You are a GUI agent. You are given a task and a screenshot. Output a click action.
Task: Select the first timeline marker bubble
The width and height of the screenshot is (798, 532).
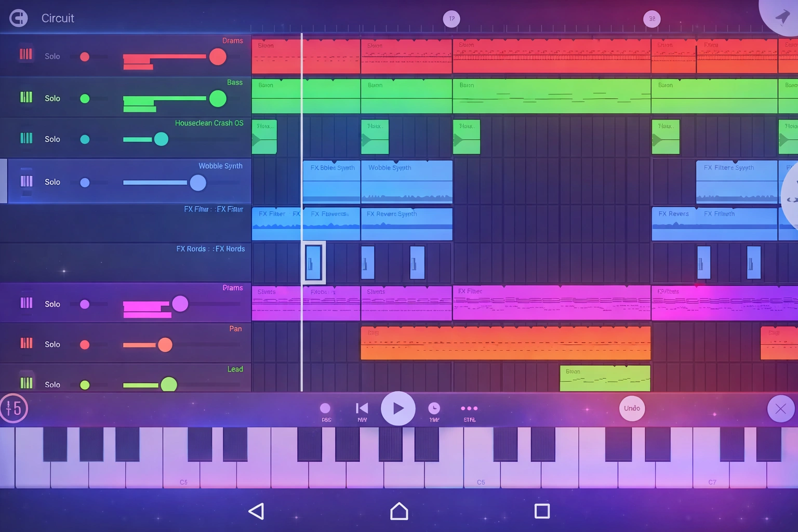[451, 19]
